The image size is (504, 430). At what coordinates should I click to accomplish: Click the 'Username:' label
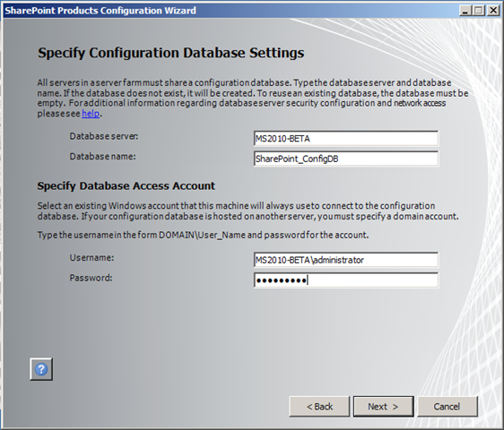tap(92, 257)
